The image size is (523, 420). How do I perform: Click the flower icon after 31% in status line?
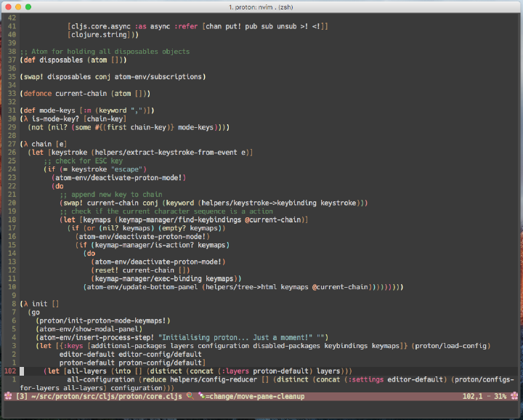(514, 396)
